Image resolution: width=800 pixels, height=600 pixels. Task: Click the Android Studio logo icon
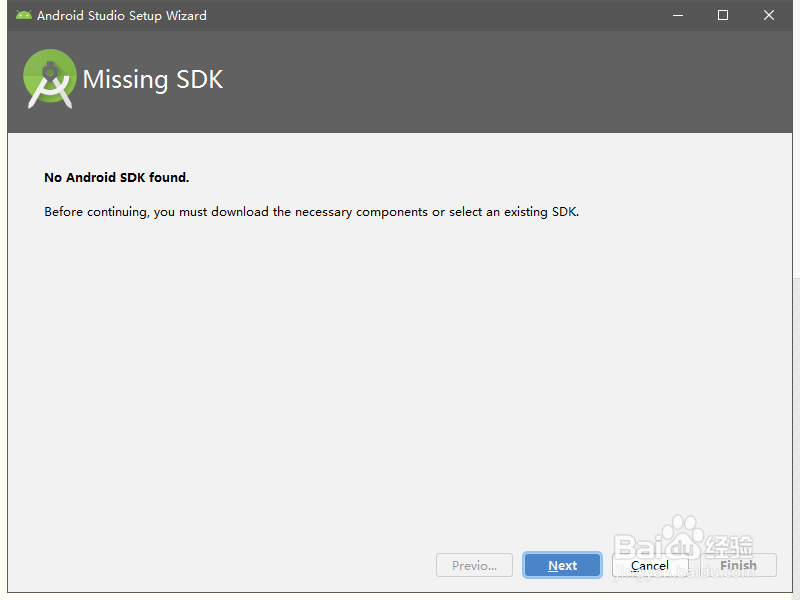pos(49,79)
